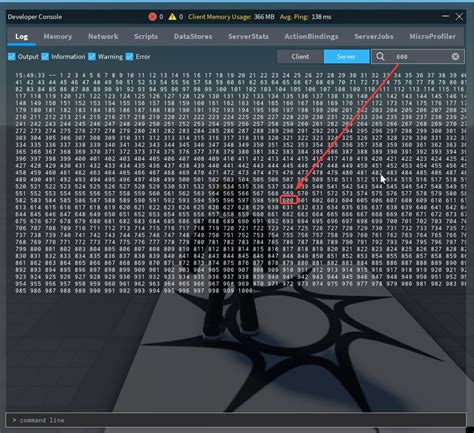Minimize the Developer Console
The image size is (474, 433).
[445, 16]
